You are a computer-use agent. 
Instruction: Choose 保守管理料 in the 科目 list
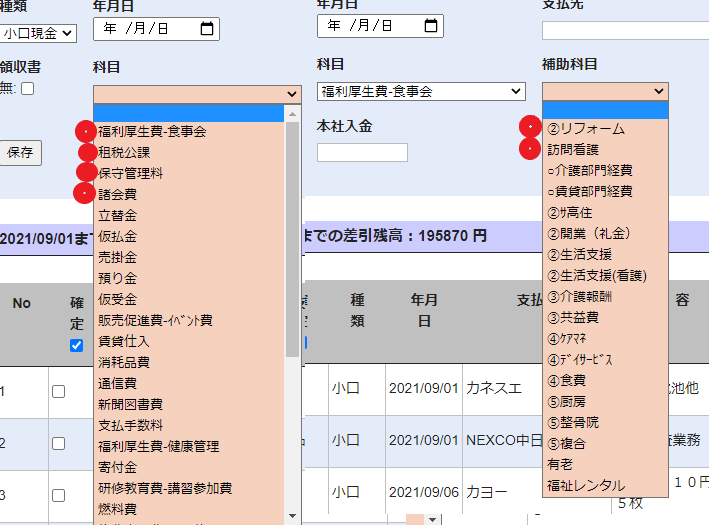point(130,173)
